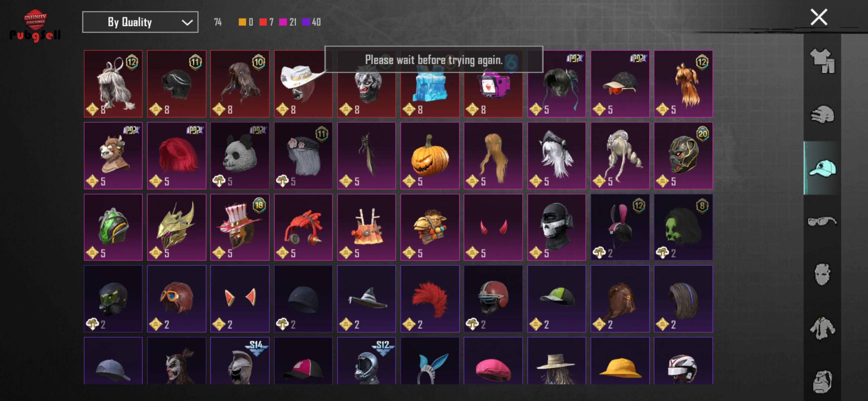Viewport: 868px width, 401px height.
Task: Select the jacket category icon in sidebar
Action: 822,328
